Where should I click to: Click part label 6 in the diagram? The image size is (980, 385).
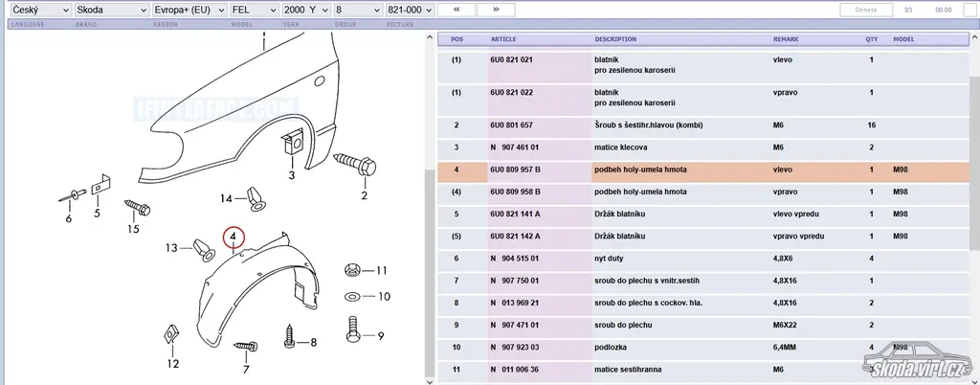tap(69, 218)
